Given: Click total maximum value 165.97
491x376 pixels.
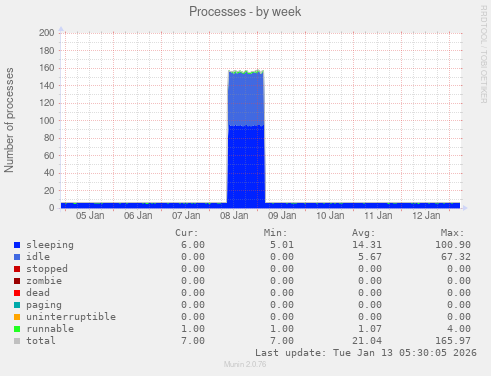Looking at the screenshot, I should point(453,341).
